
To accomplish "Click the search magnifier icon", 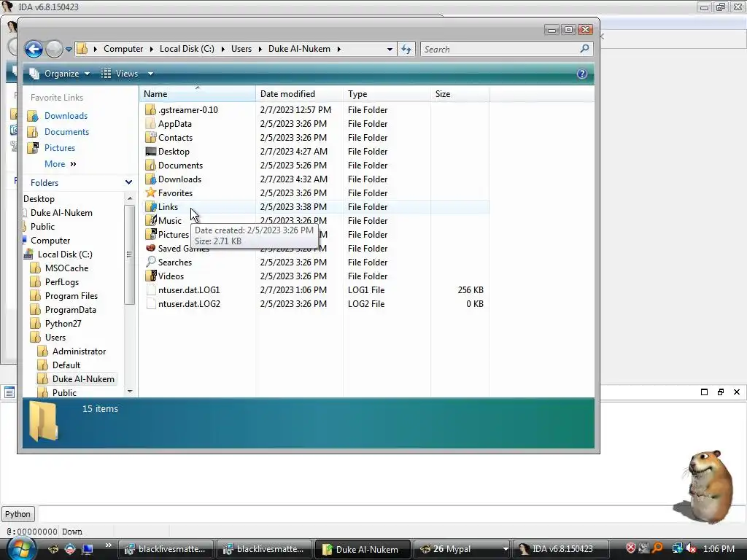I will 584,49.
